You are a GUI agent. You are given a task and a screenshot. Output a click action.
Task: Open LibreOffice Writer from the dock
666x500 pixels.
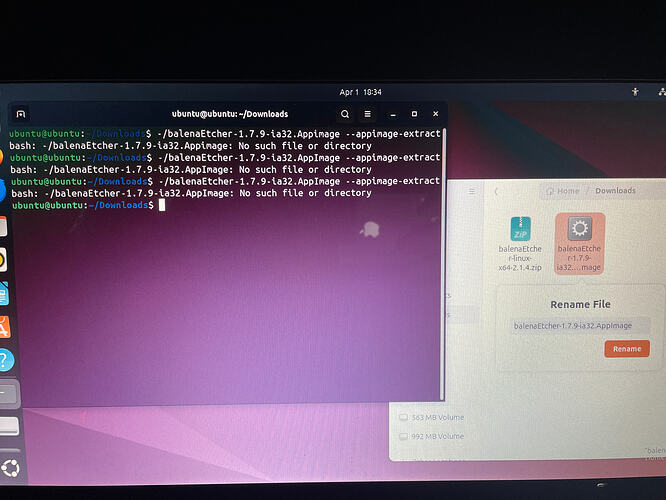click(x=4, y=294)
